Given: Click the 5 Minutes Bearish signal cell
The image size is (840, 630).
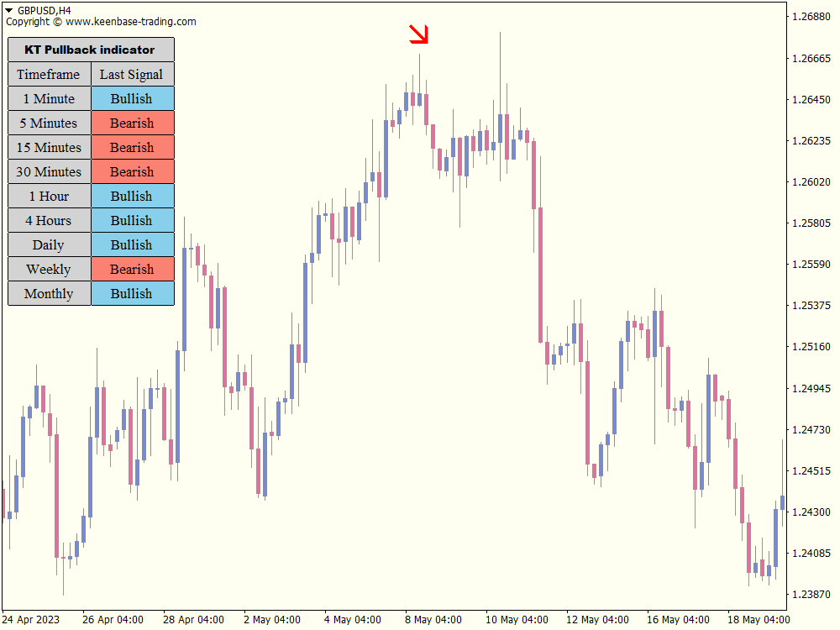Looking at the screenshot, I should click(x=132, y=123).
